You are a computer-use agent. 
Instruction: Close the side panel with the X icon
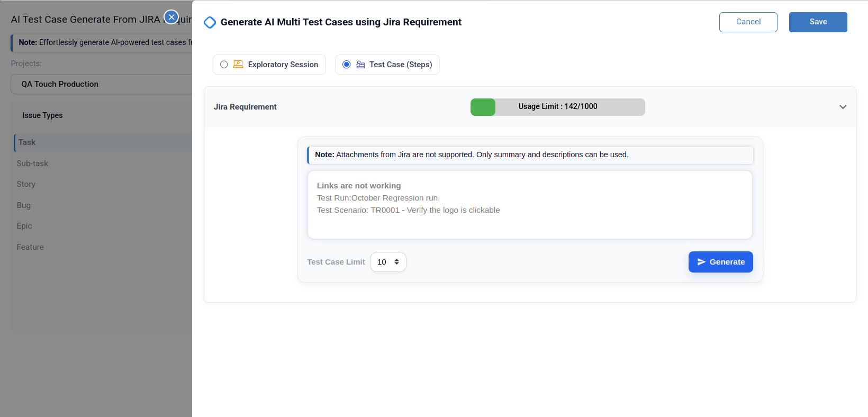(171, 17)
